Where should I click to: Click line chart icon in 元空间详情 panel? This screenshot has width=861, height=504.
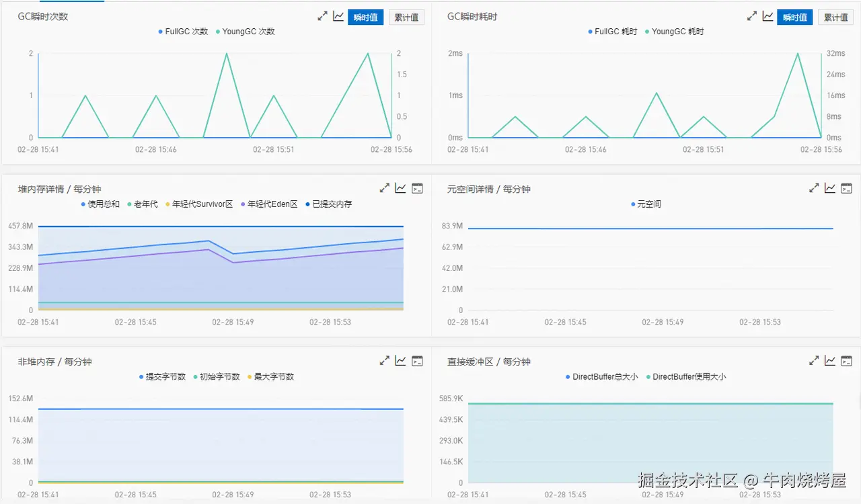pyautogui.click(x=830, y=189)
